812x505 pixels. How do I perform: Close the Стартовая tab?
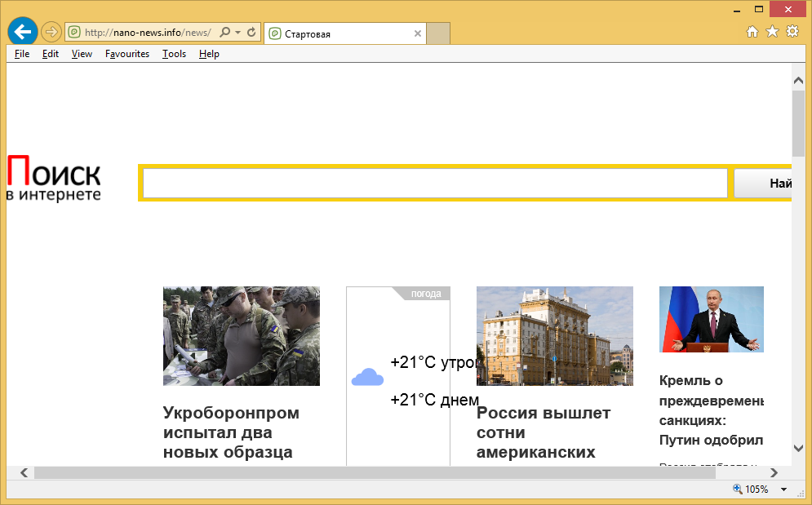pos(417,33)
